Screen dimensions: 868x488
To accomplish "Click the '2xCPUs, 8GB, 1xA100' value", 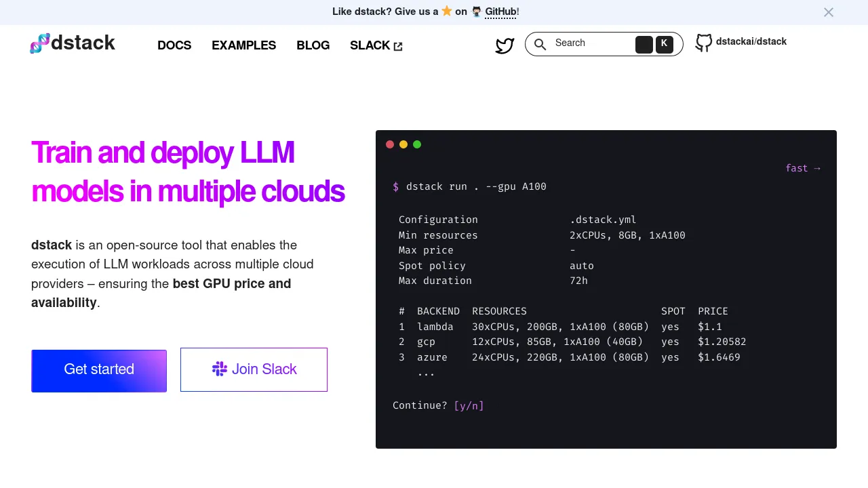I will pos(627,235).
